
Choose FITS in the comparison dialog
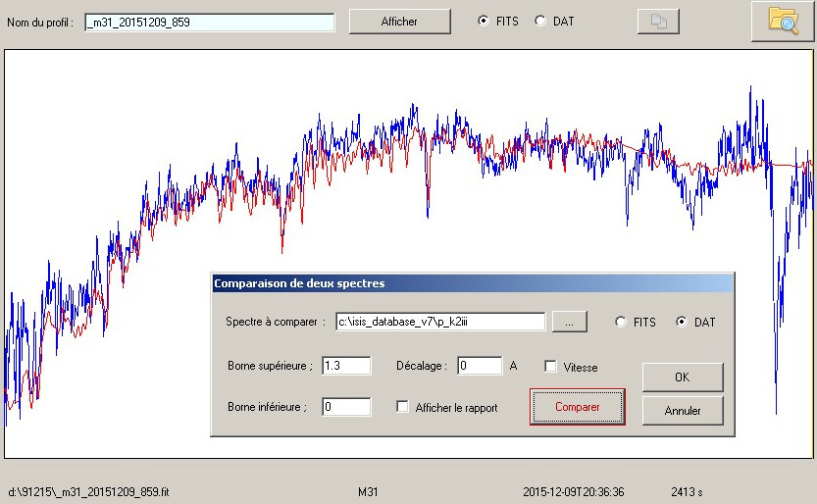pyautogui.click(x=621, y=322)
